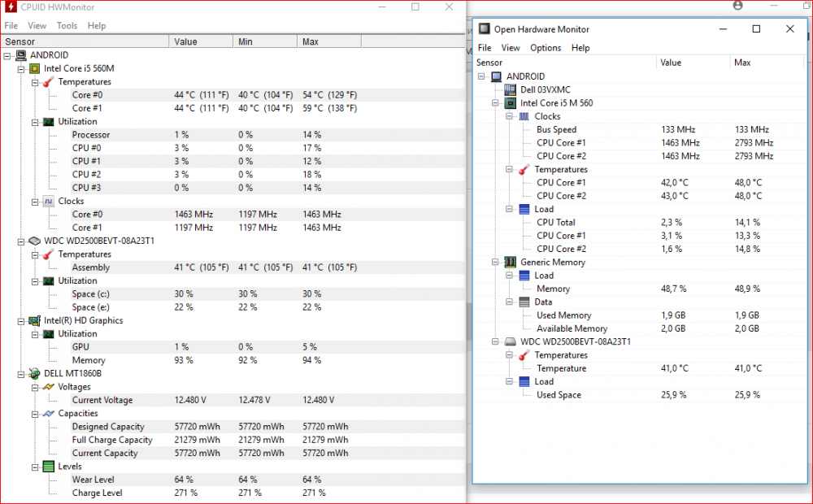Select the Used Space row
The width and height of the screenshot is (813, 504).
(x=640, y=395)
